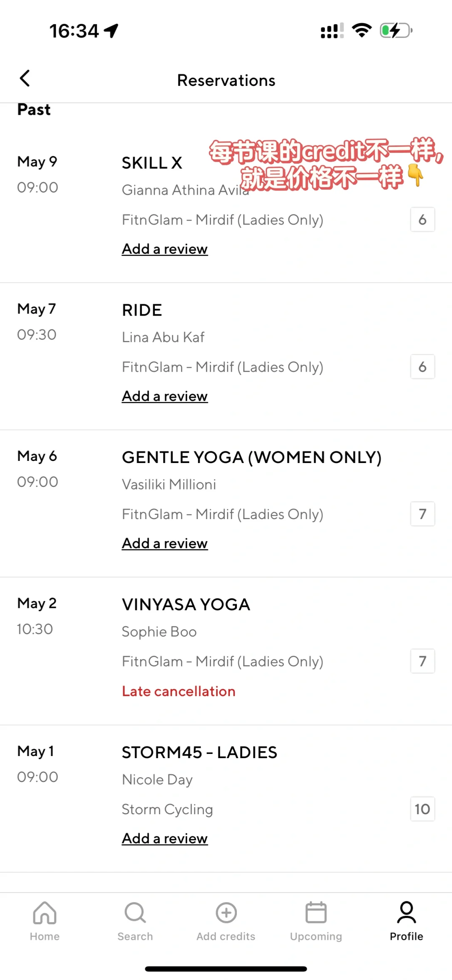
Task: Select the RIDE class title
Action: tap(142, 310)
